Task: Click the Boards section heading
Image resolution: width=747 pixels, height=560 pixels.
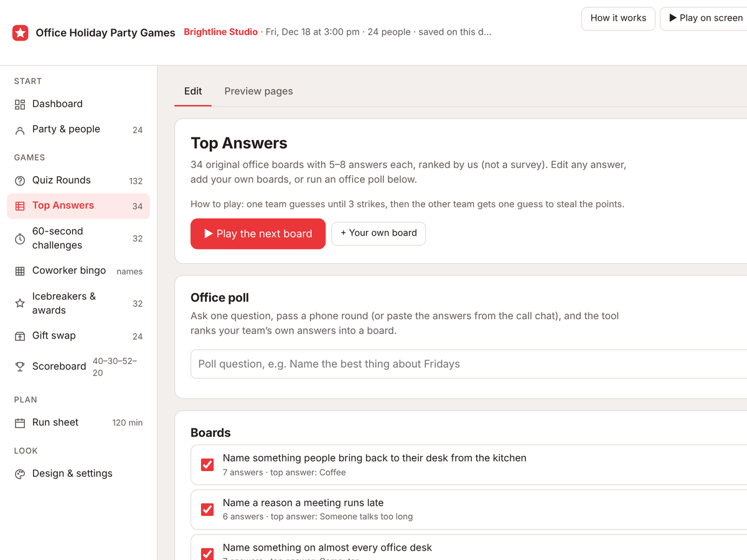Action: click(210, 432)
